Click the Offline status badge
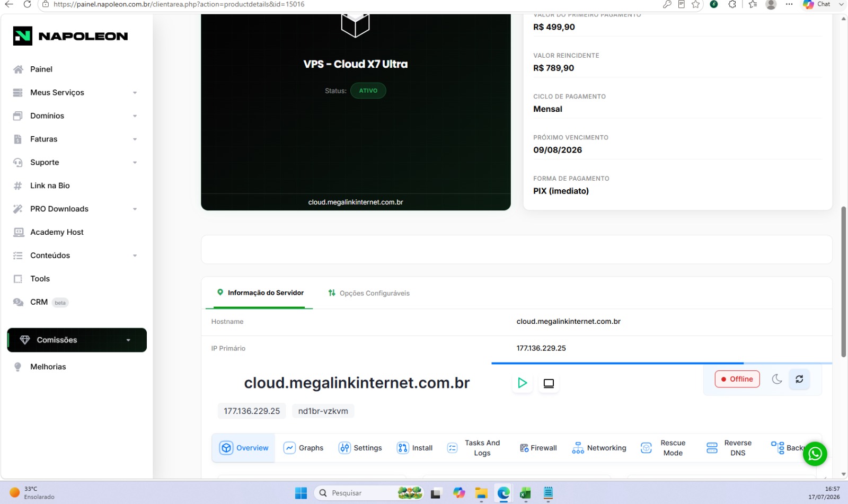This screenshot has height=504, width=848. (737, 379)
